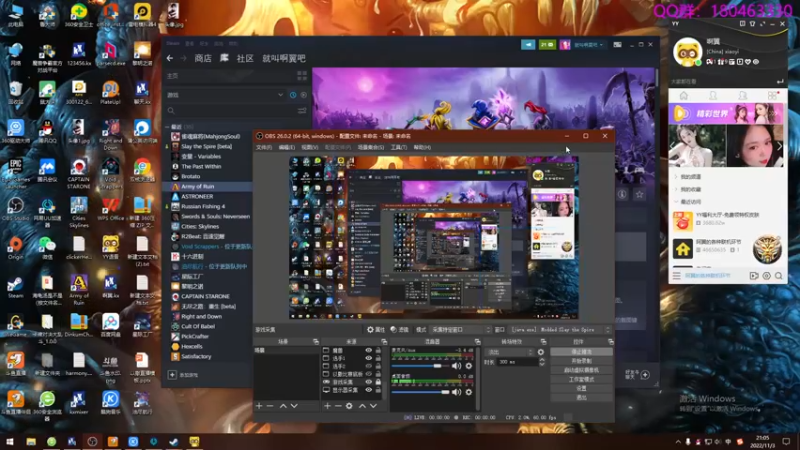Viewport: 800px width, 450px height.
Task: Click OBS preview canvas
Action: 434,237
